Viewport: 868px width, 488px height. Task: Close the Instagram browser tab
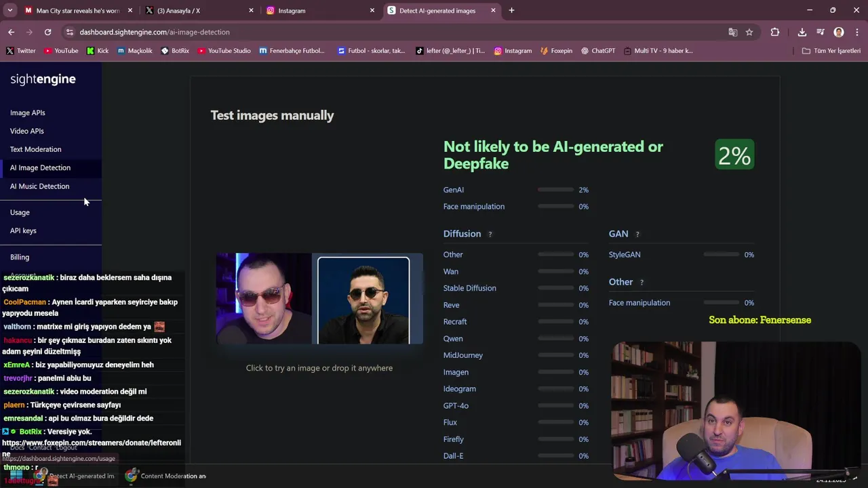(372, 10)
